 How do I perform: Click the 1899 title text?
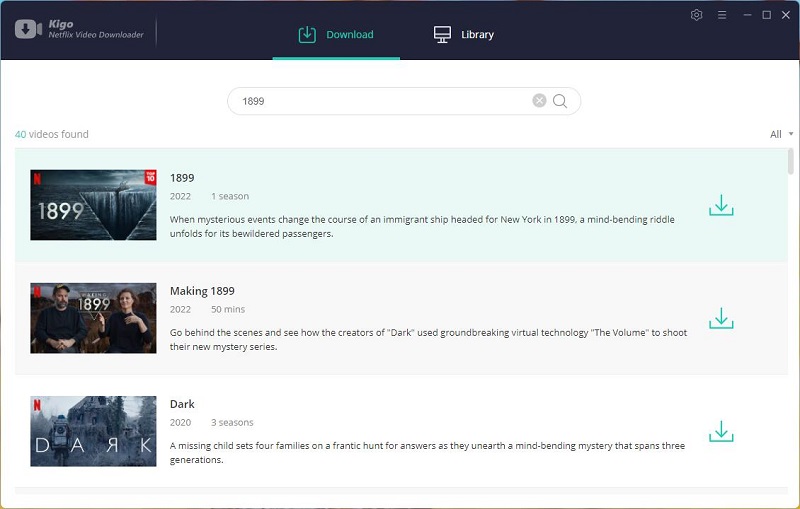[182, 178]
